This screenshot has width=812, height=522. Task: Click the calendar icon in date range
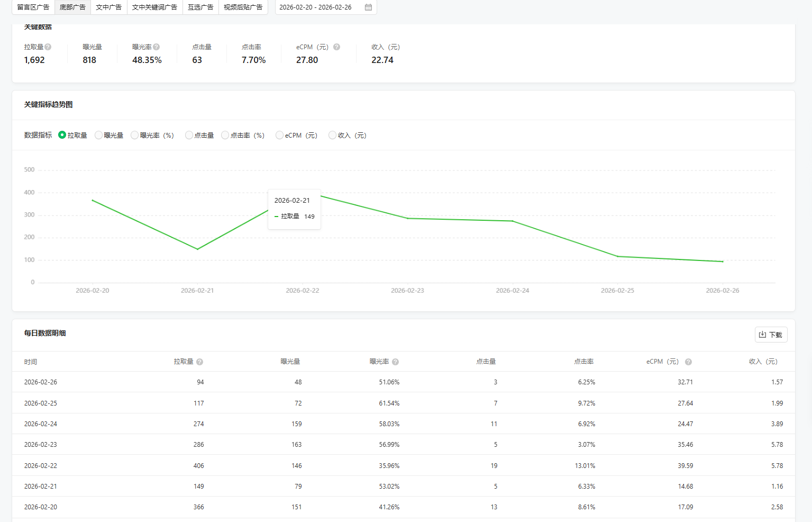coord(368,7)
